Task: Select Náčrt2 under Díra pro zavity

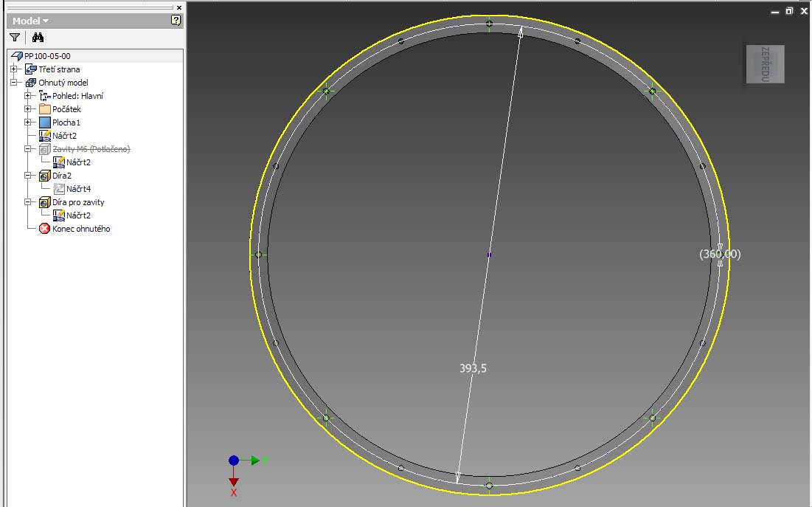Action: pos(78,215)
